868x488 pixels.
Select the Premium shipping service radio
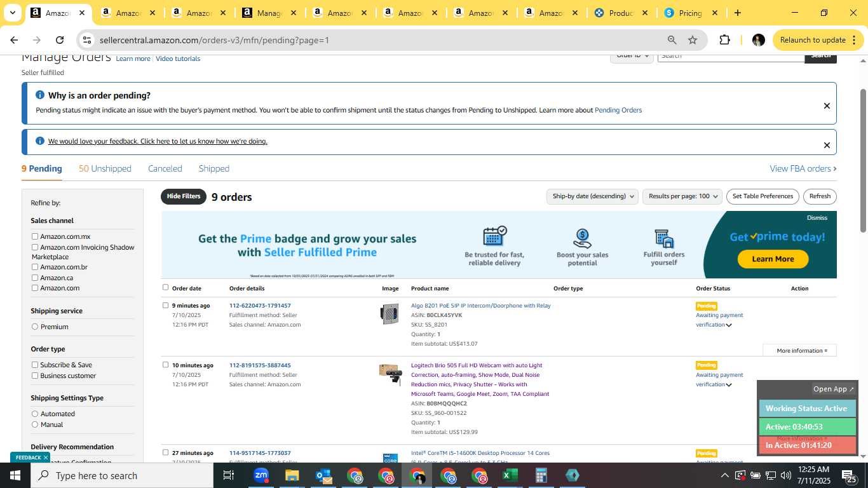pyautogui.click(x=35, y=327)
